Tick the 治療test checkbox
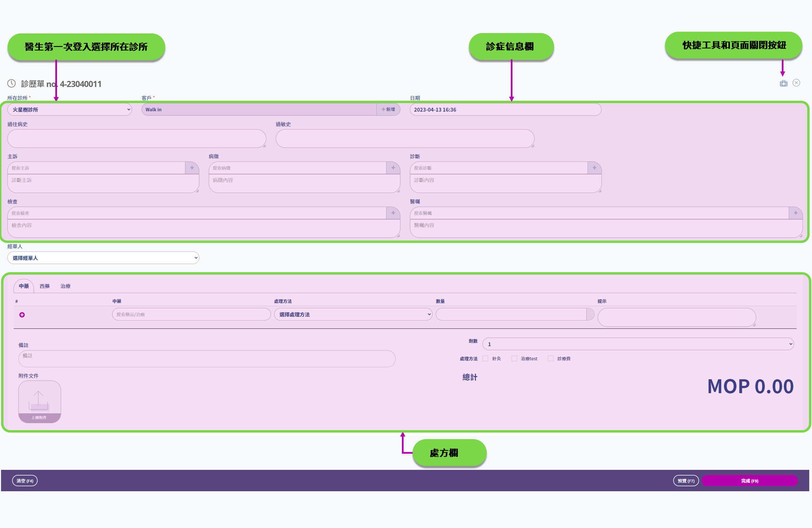 tap(514, 358)
